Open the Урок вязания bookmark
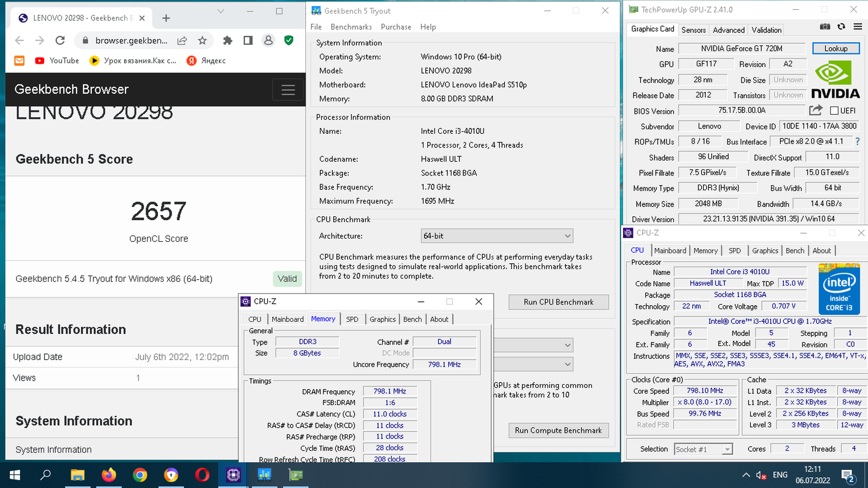 [x=133, y=61]
